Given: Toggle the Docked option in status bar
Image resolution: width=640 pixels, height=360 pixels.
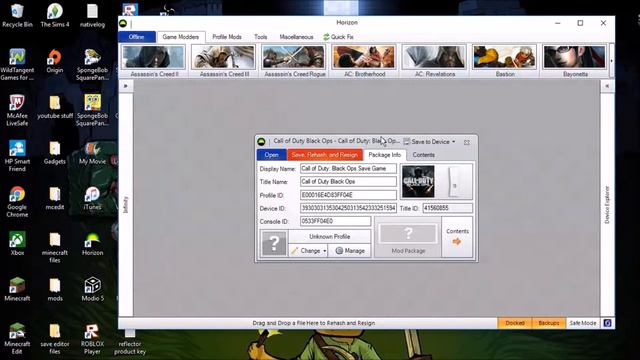Looking at the screenshot, I should coord(515,323).
